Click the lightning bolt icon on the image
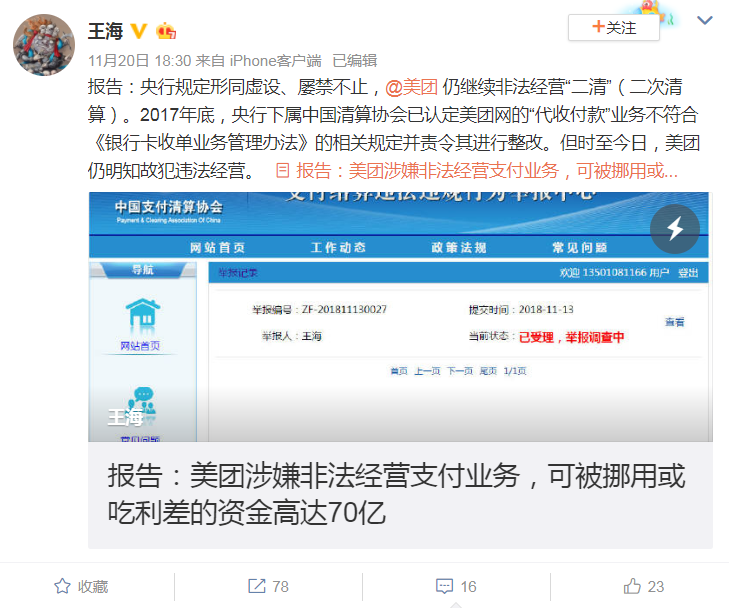This screenshot has height=608, width=729. pos(675,229)
